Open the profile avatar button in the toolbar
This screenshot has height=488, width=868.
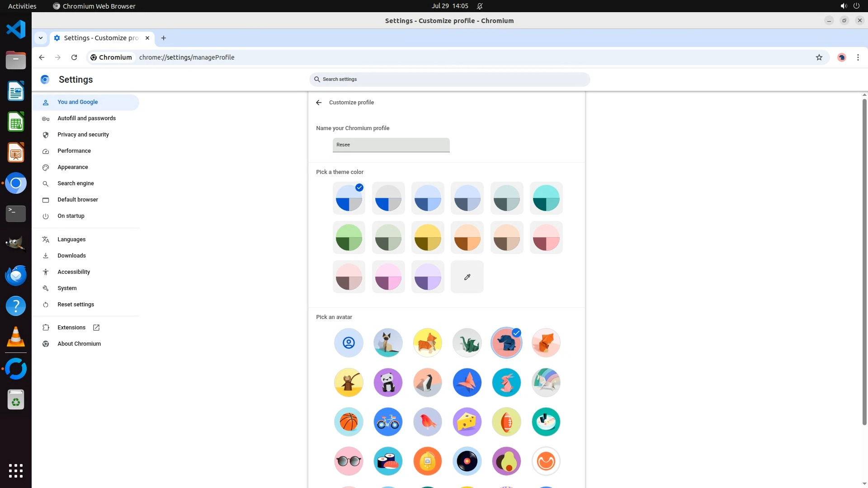click(x=841, y=57)
